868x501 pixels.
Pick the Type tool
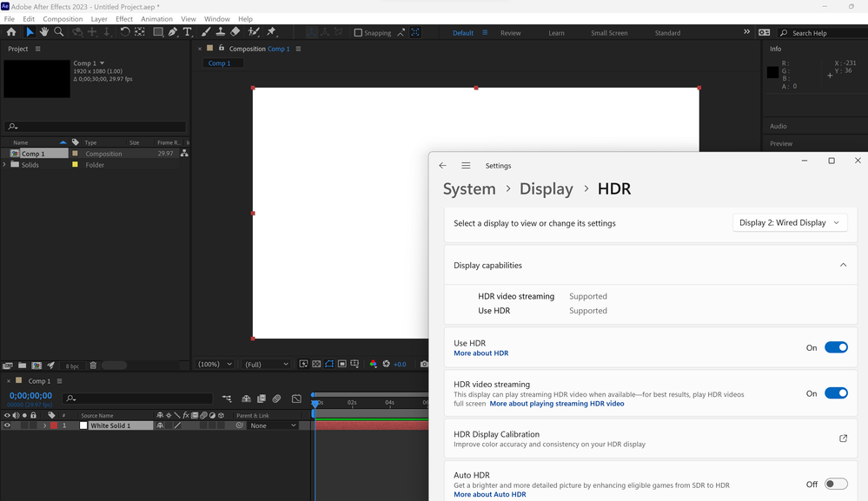pos(188,32)
